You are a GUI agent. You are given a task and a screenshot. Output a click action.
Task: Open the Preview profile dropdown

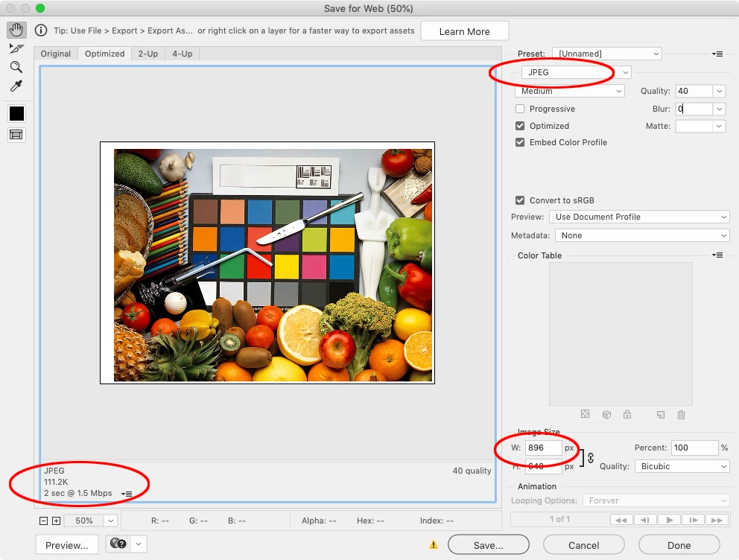[x=639, y=217]
